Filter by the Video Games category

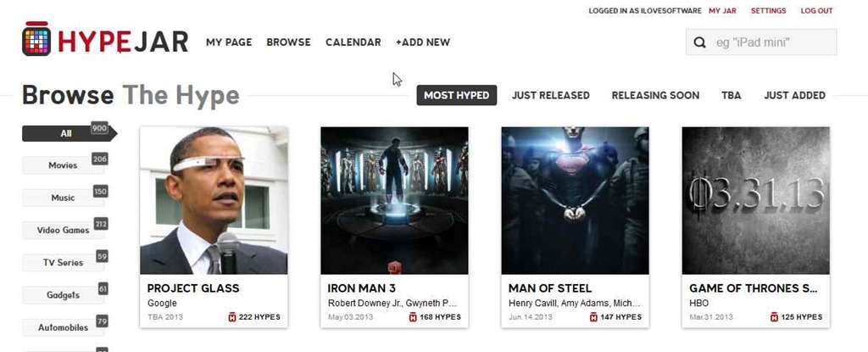63,230
